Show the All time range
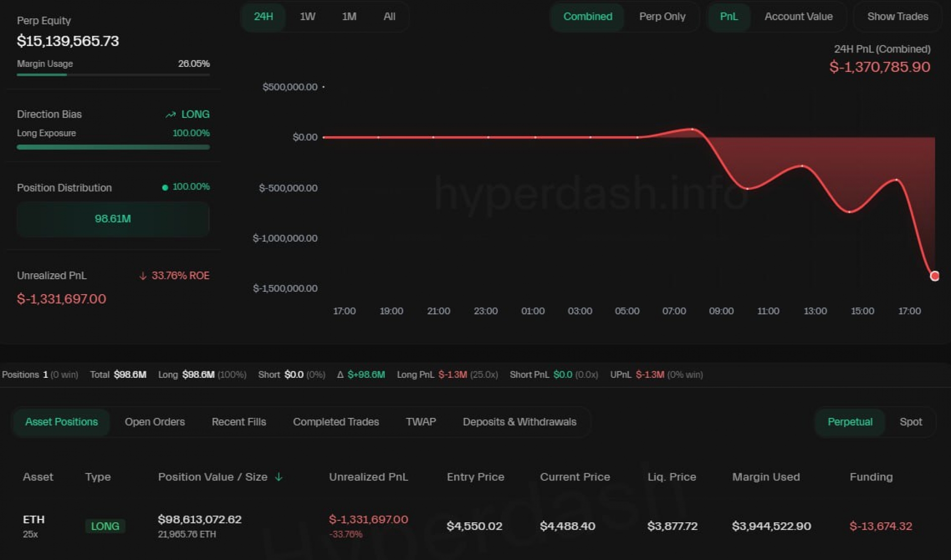Viewport: 951px width, 560px height. pyautogui.click(x=389, y=16)
